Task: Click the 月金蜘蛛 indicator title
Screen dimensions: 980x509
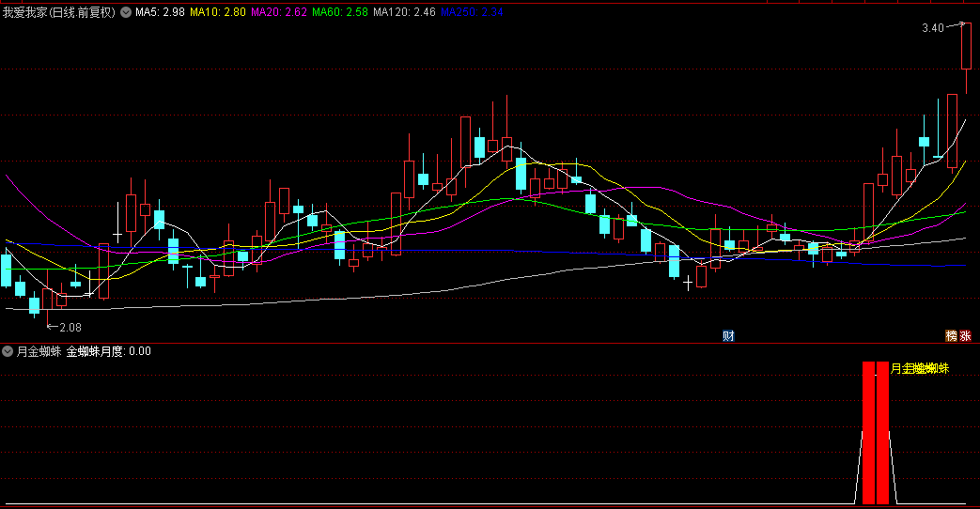Action: (39, 351)
